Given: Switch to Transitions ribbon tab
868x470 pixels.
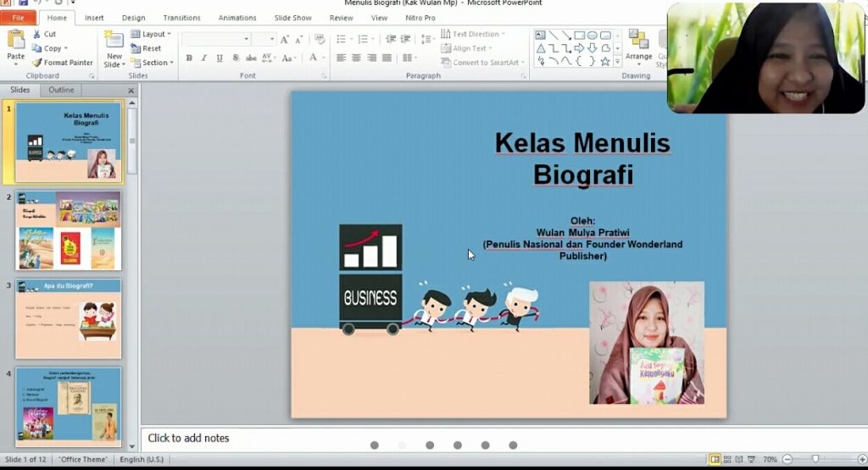Looking at the screenshot, I should click(x=181, y=18).
